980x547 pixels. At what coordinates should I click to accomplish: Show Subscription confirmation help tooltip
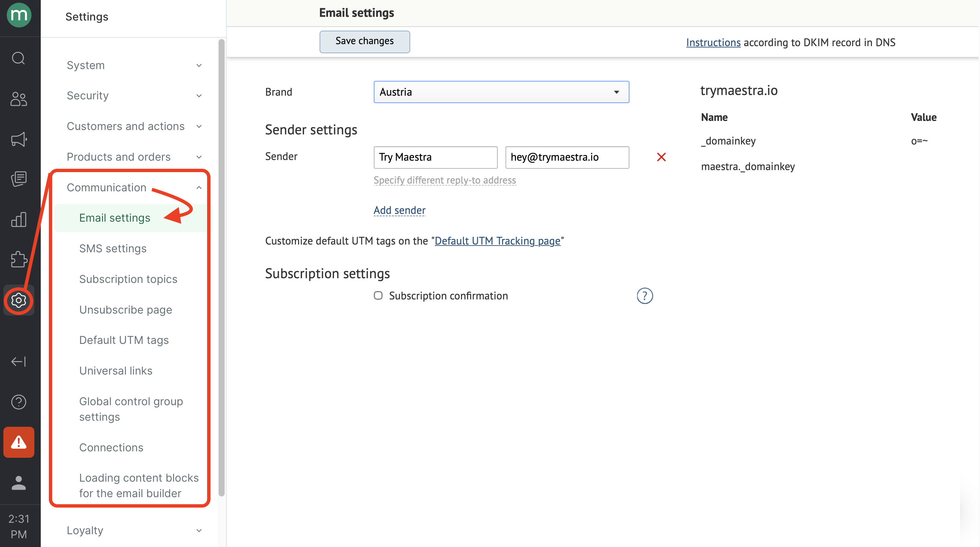click(x=645, y=296)
